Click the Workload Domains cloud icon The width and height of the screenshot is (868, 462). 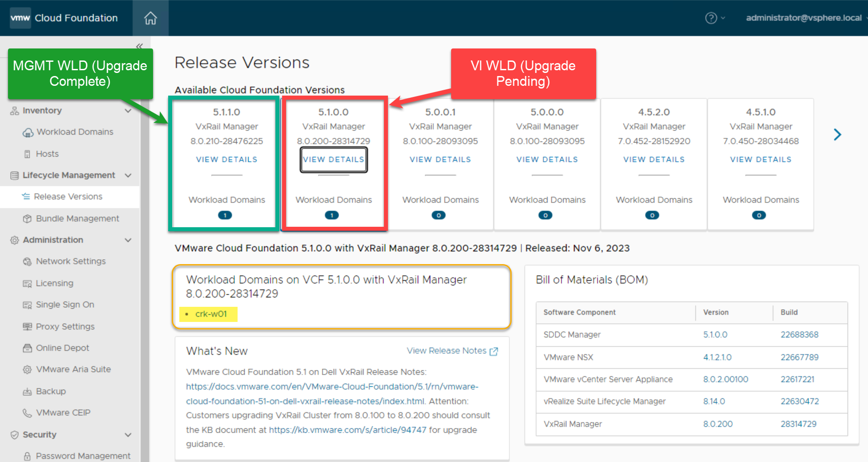[28, 133]
